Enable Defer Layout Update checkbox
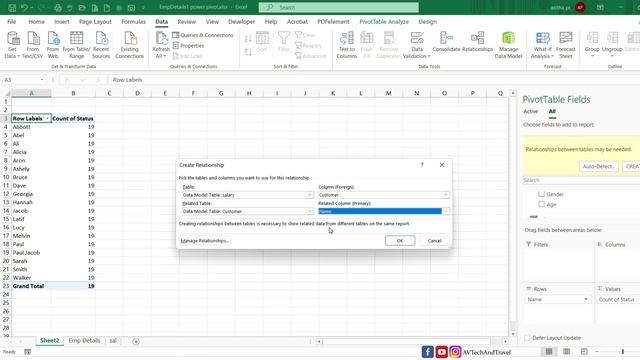The width and height of the screenshot is (640, 360). [x=527, y=338]
